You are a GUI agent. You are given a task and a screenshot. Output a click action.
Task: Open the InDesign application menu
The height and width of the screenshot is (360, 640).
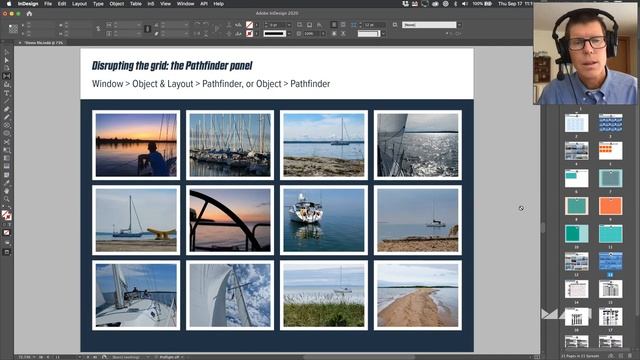pos(28,4)
